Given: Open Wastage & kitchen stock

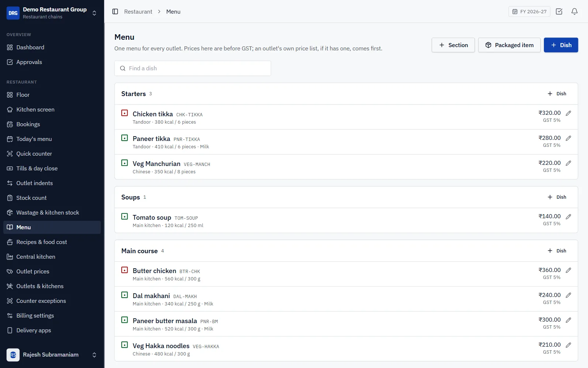Looking at the screenshot, I should (52, 213).
